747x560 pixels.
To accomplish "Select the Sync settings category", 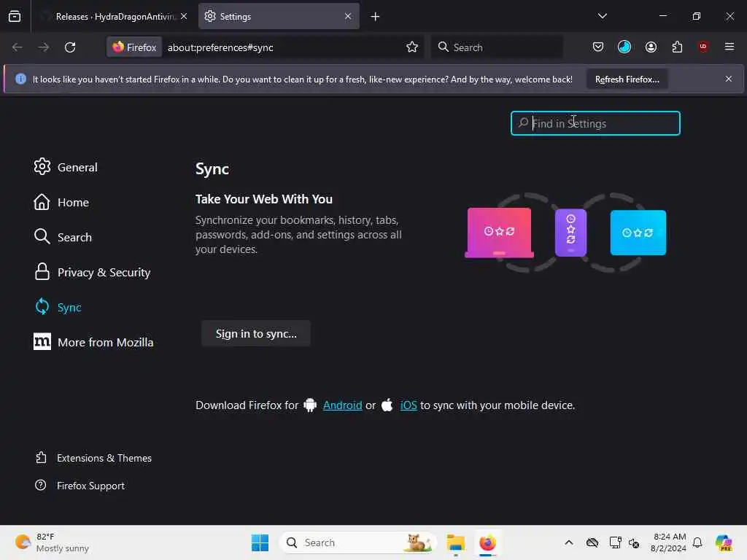I will click(x=58, y=307).
